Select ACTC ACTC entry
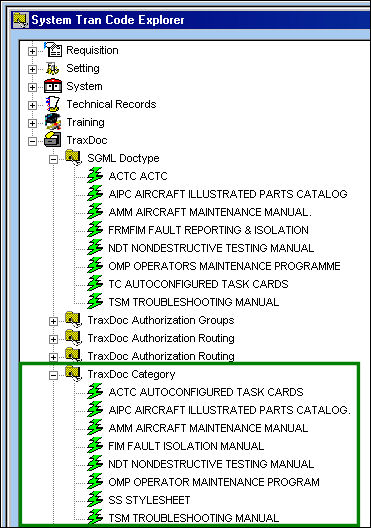 pos(138,176)
